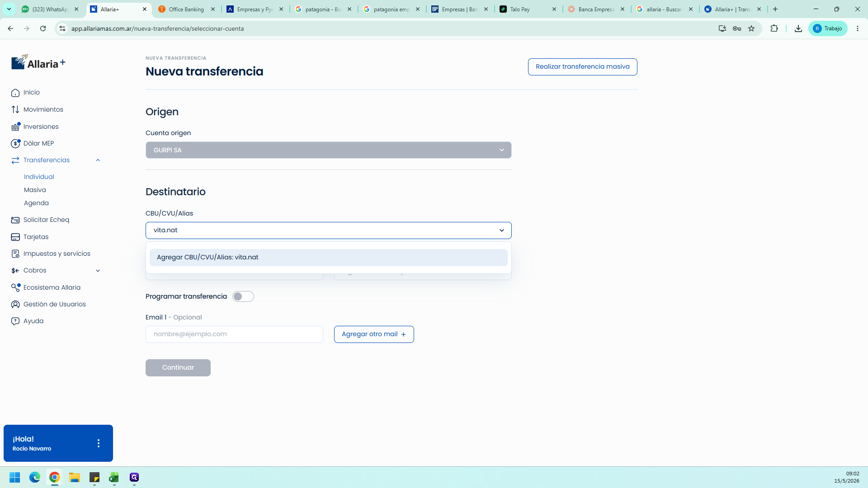Open Microsoft Edge from taskbar
This screenshot has width=868, height=488.
click(x=35, y=477)
